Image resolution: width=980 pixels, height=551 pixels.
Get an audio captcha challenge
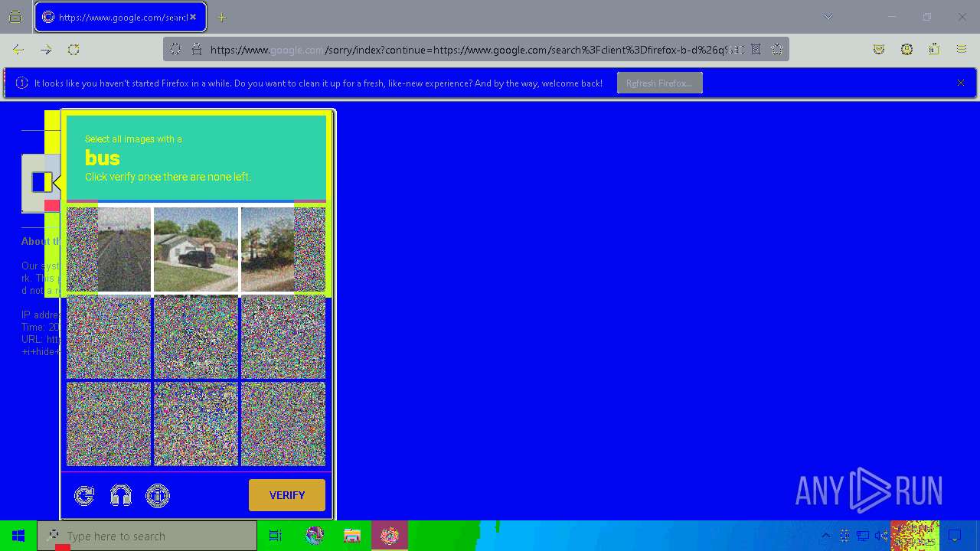tap(121, 496)
